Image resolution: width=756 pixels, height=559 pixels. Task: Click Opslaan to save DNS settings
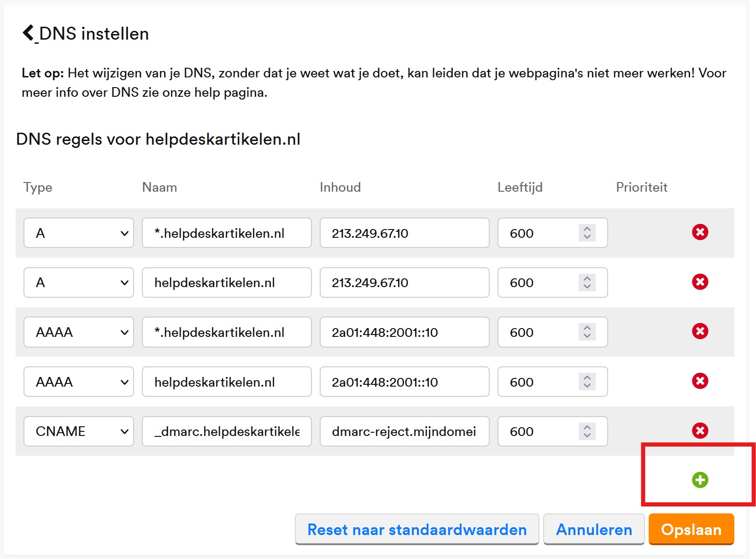[x=691, y=530]
